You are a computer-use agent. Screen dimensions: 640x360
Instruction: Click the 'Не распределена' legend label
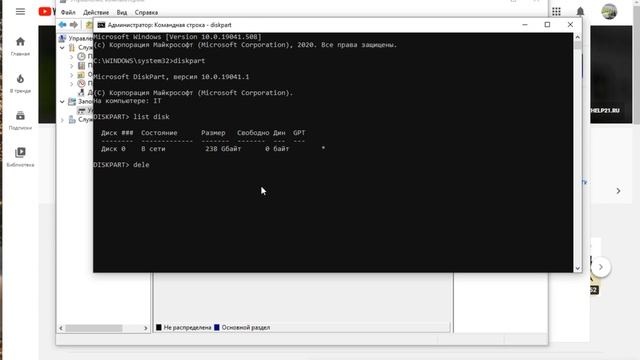pyautogui.click(x=187, y=327)
